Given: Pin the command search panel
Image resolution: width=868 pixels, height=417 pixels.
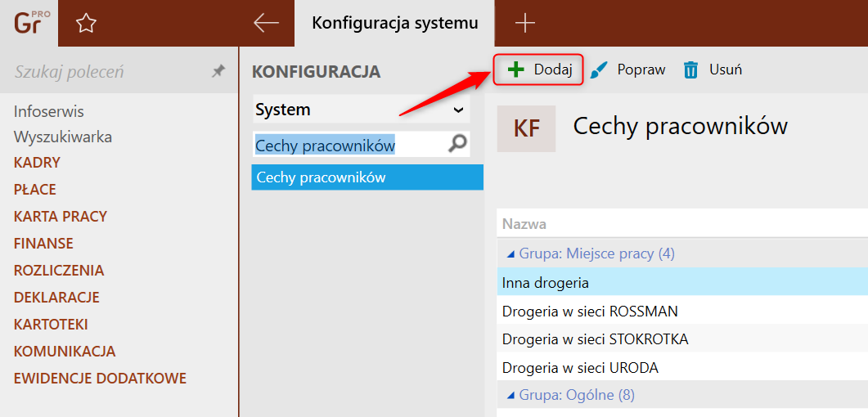Looking at the screenshot, I should [x=218, y=72].
